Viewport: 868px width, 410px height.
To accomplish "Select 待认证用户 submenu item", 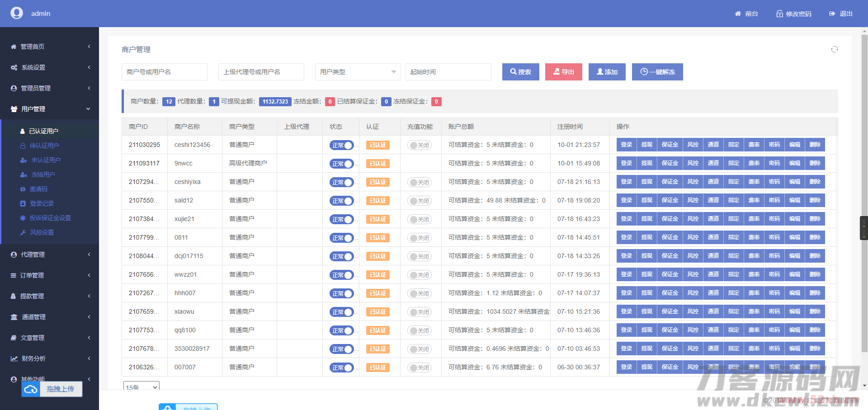I will [44, 146].
